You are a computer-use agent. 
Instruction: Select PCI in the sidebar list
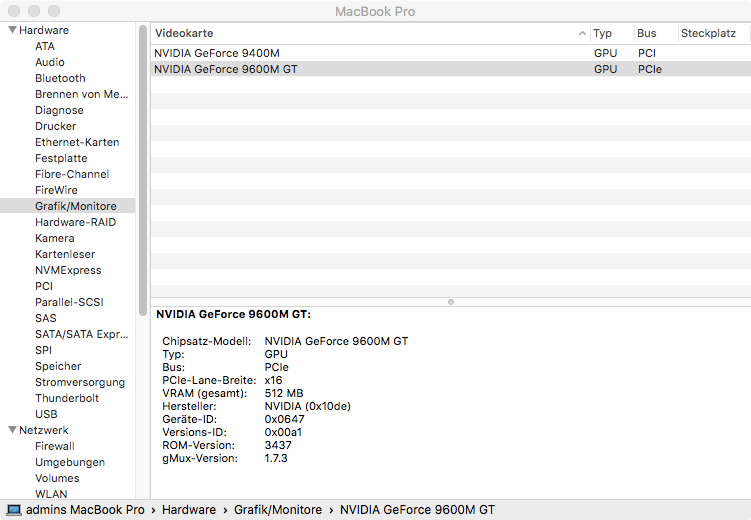tap(44, 286)
